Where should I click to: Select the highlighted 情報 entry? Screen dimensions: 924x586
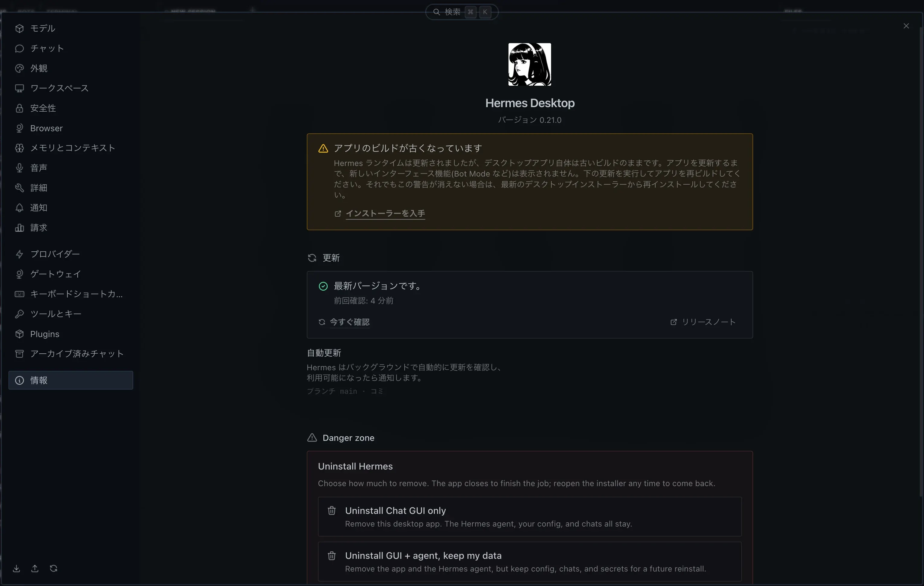71,380
